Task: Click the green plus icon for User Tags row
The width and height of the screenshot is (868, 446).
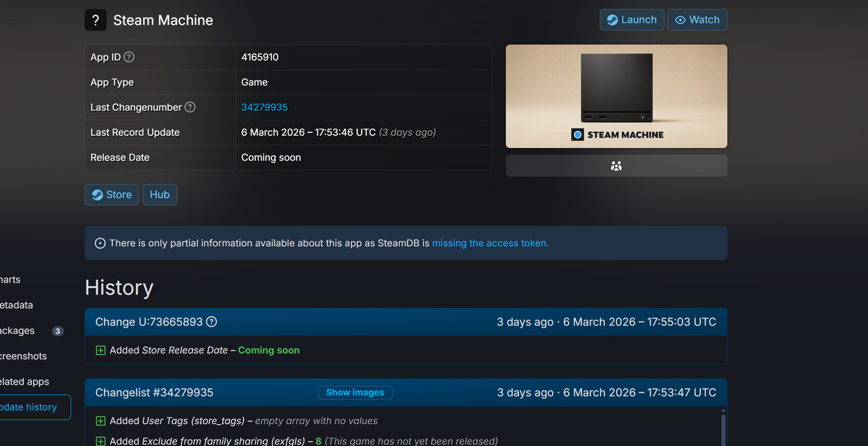Action: [x=101, y=421]
